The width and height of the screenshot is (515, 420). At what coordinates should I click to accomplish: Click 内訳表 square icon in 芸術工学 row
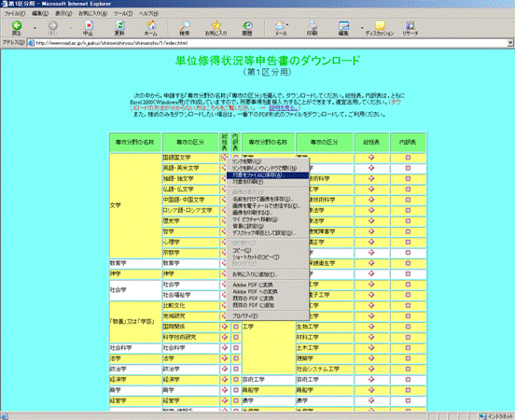tap(408, 379)
